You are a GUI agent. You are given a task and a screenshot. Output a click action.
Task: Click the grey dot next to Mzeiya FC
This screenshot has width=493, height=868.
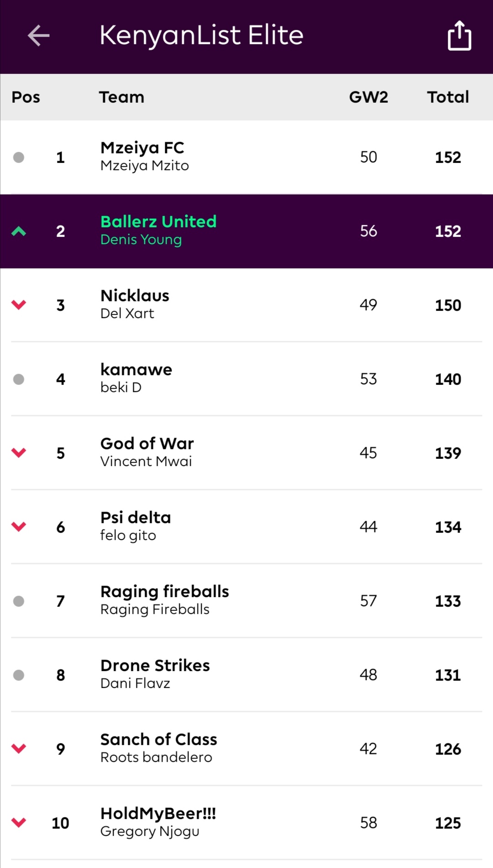[19, 158]
